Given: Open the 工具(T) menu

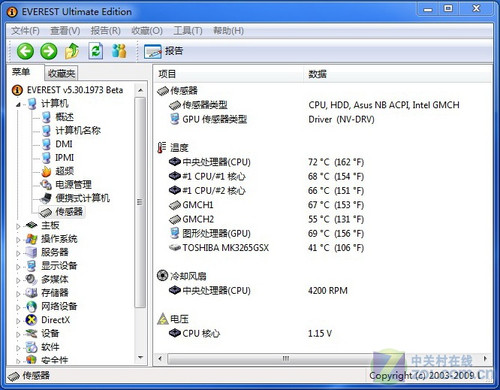Looking at the screenshot, I should pos(188,31).
